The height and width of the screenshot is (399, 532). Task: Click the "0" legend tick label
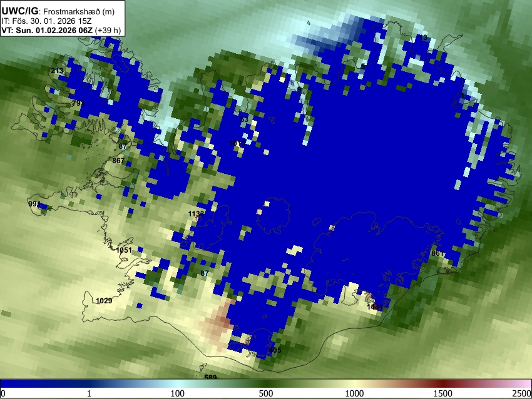click(x=3, y=393)
